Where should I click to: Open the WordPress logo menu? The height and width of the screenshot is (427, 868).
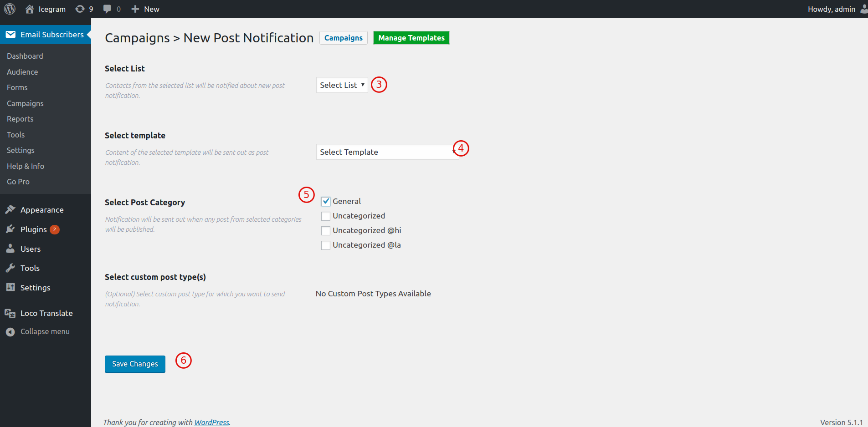(10, 9)
